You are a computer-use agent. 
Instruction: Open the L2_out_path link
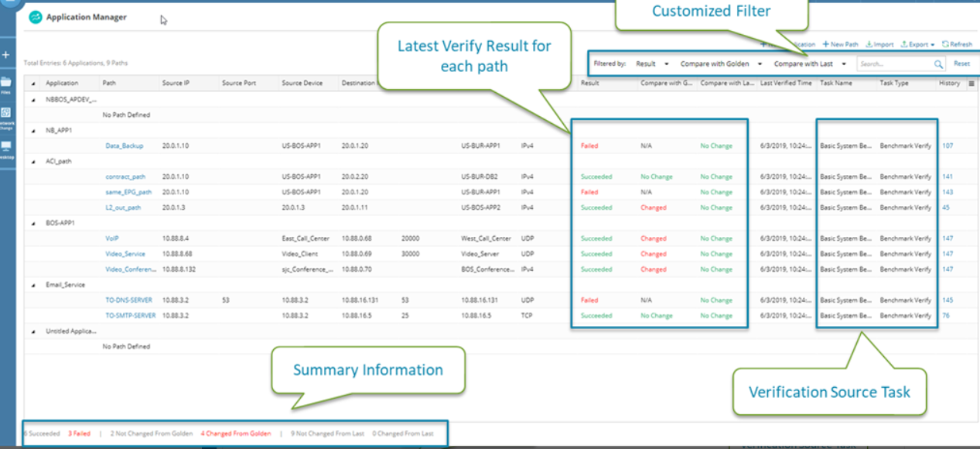point(123,207)
